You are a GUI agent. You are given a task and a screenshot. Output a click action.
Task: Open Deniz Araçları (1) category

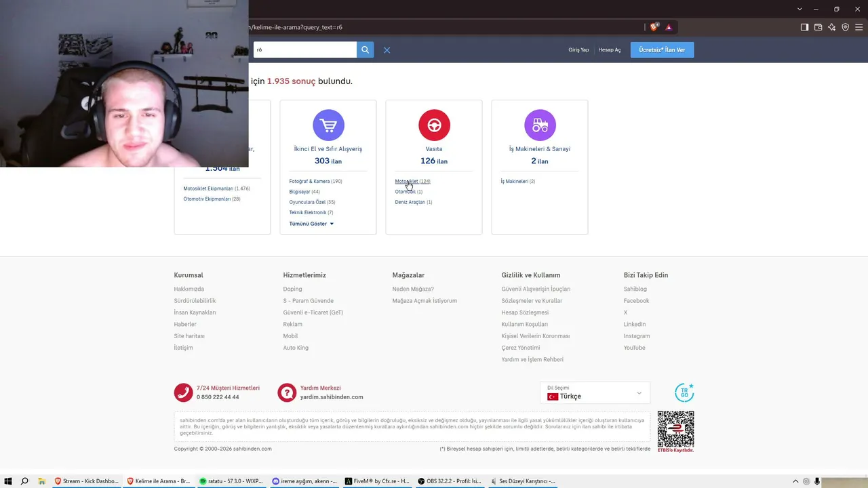click(x=414, y=202)
